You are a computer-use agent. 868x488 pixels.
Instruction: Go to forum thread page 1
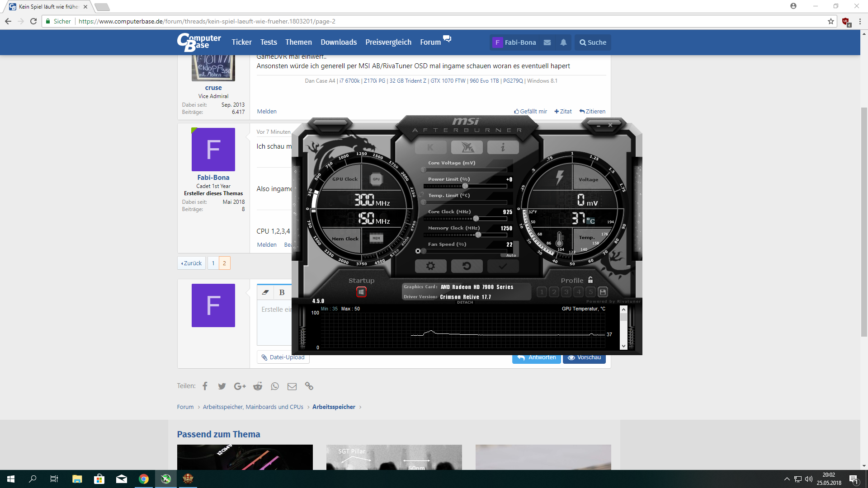click(x=213, y=263)
